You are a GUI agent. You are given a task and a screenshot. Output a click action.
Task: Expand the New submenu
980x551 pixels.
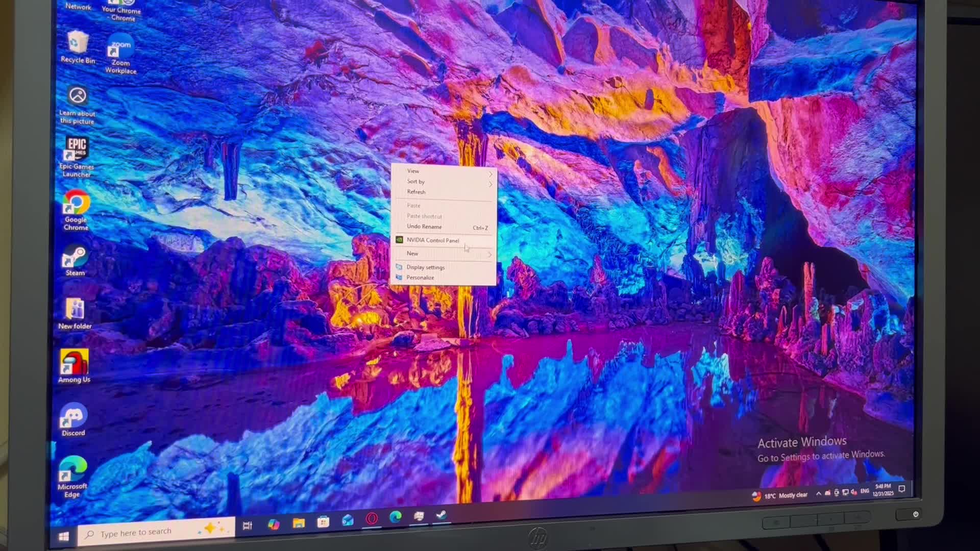click(444, 254)
